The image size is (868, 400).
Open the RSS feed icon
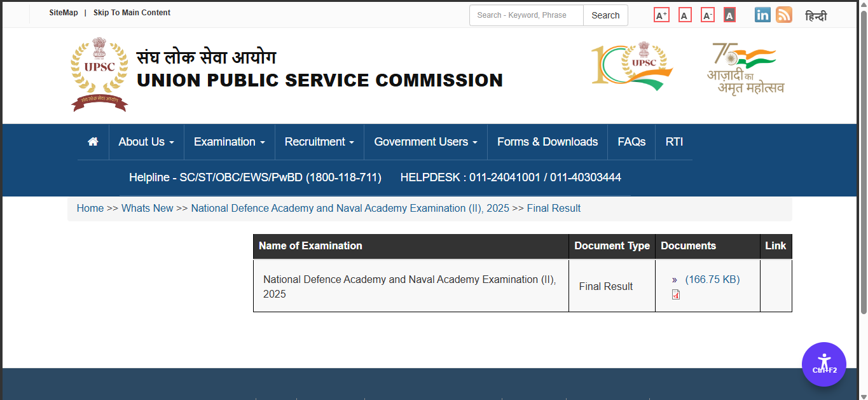[784, 15]
